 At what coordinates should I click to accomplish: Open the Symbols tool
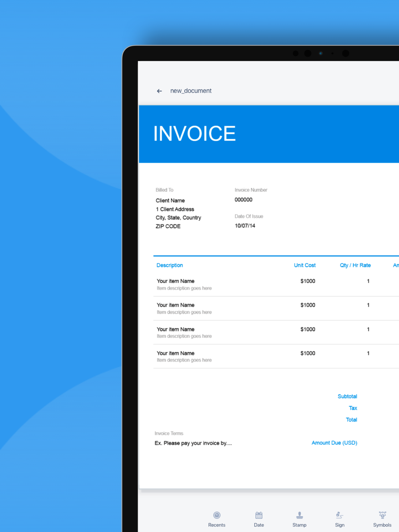(382, 519)
